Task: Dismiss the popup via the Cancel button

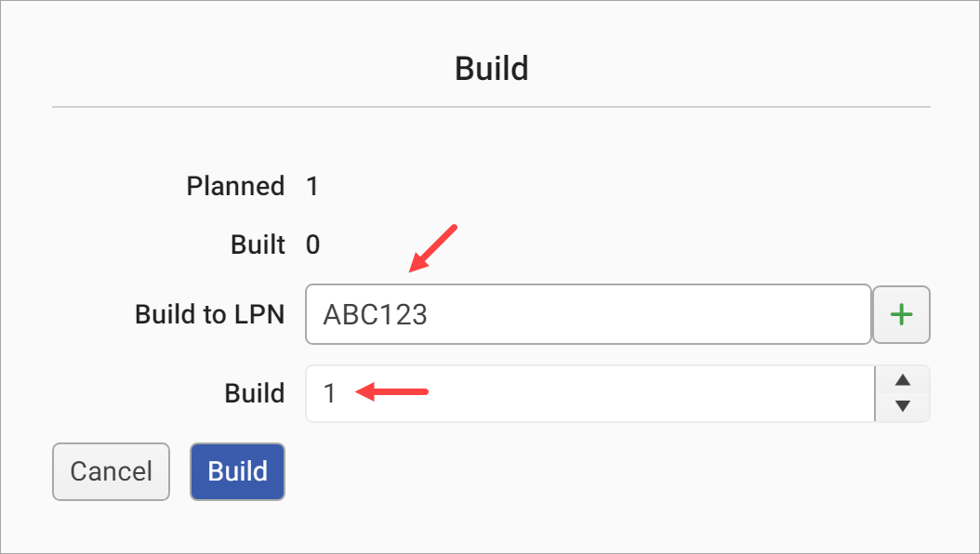Action: click(111, 471)
